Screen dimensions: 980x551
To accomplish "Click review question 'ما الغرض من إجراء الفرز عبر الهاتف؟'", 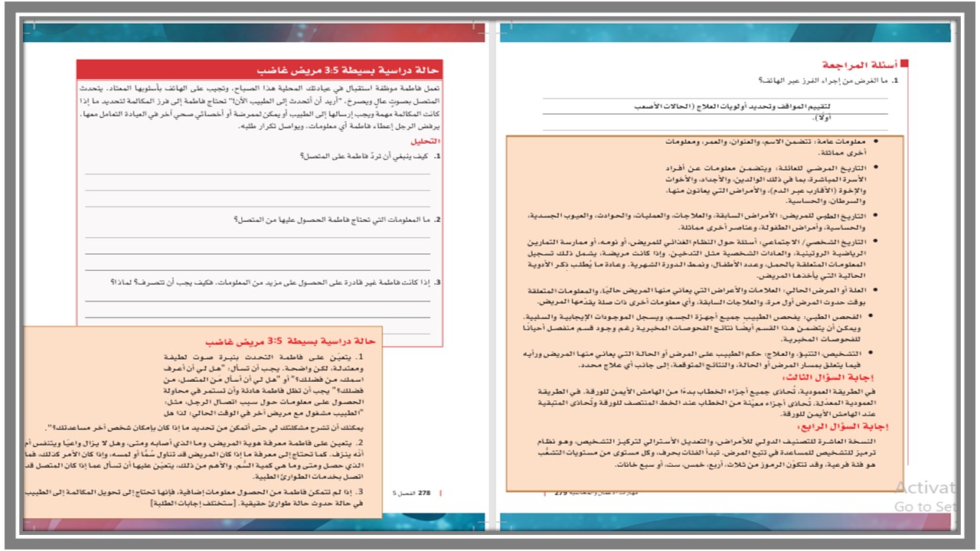I will click(828, 80).
